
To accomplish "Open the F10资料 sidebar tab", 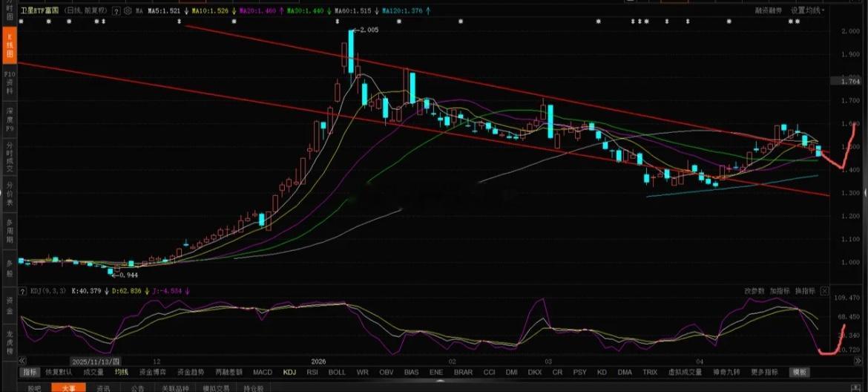I will [x=10, y=82].
